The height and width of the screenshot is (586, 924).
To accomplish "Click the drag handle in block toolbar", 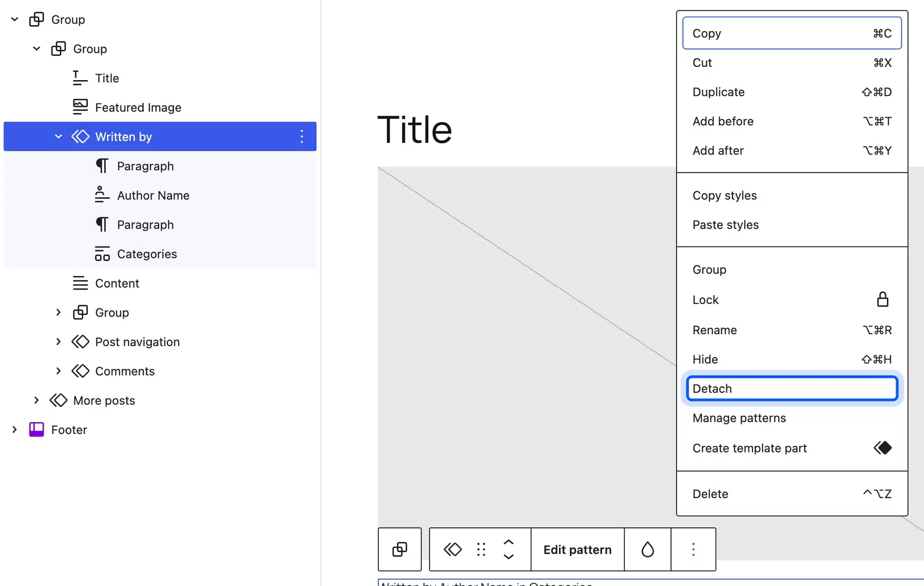I will coord(481,550).
